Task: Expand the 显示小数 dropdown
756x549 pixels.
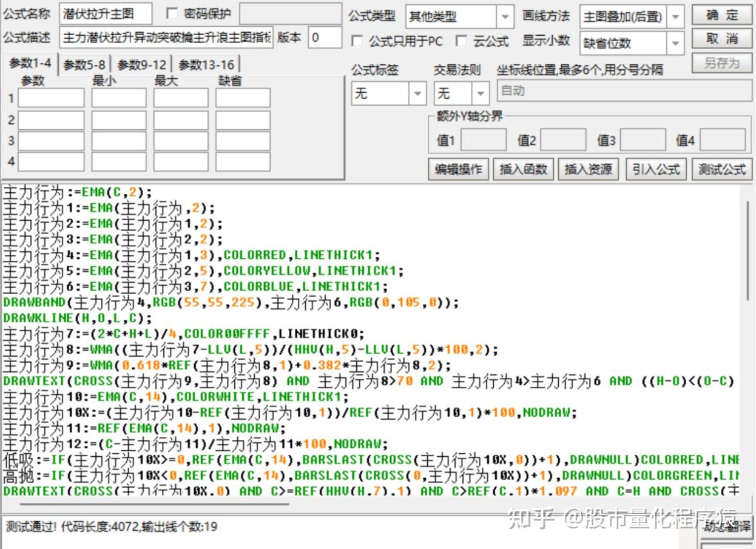Action: pos(675,43)
